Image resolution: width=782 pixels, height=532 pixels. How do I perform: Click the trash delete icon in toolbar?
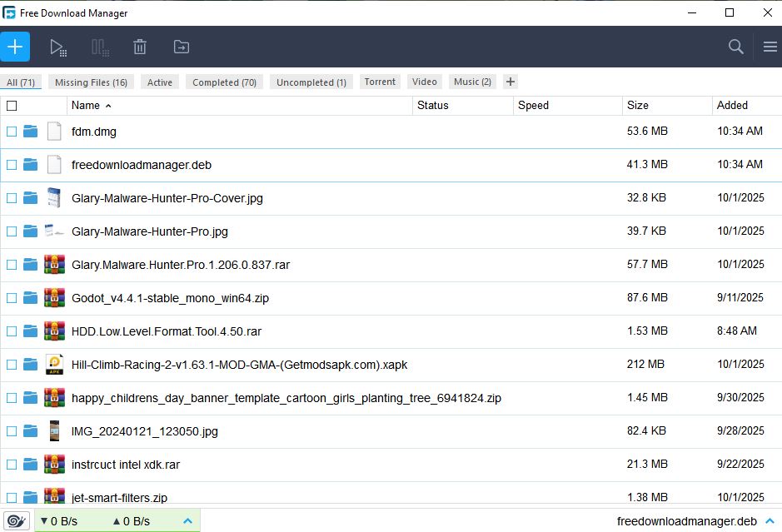tap(140, 47)
